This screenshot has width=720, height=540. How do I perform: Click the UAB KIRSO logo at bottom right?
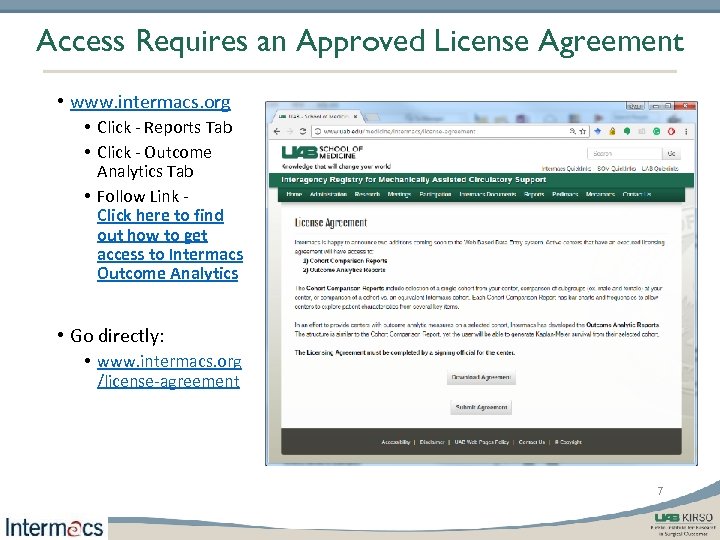click(x=684, y=523)
